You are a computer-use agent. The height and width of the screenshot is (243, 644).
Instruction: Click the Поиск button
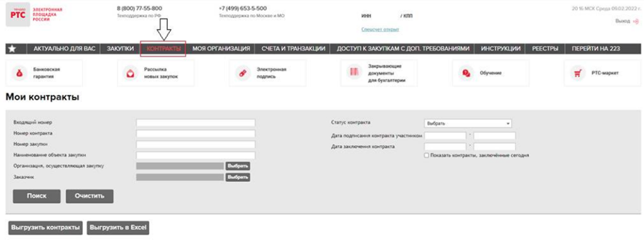(x=36, y=196)
